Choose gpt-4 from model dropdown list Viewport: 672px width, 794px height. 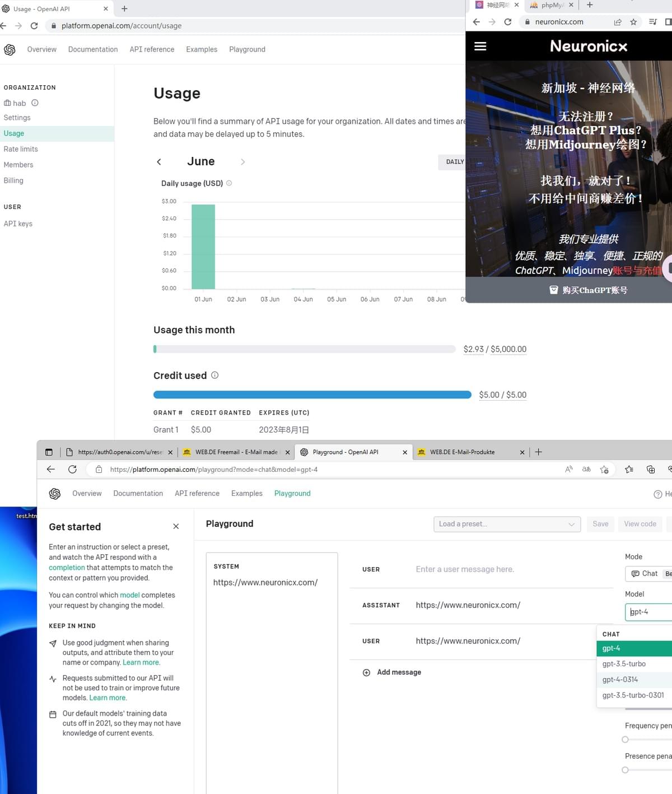634,648
